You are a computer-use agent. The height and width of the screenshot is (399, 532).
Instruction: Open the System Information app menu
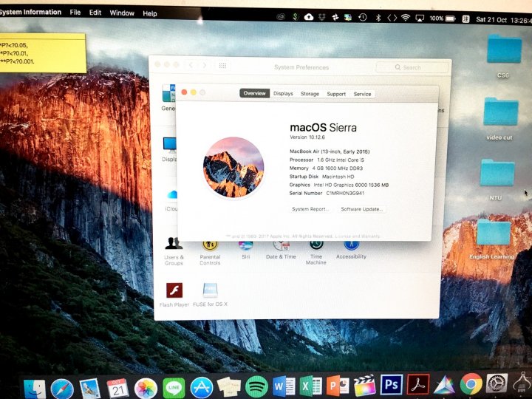pos(30,13)
